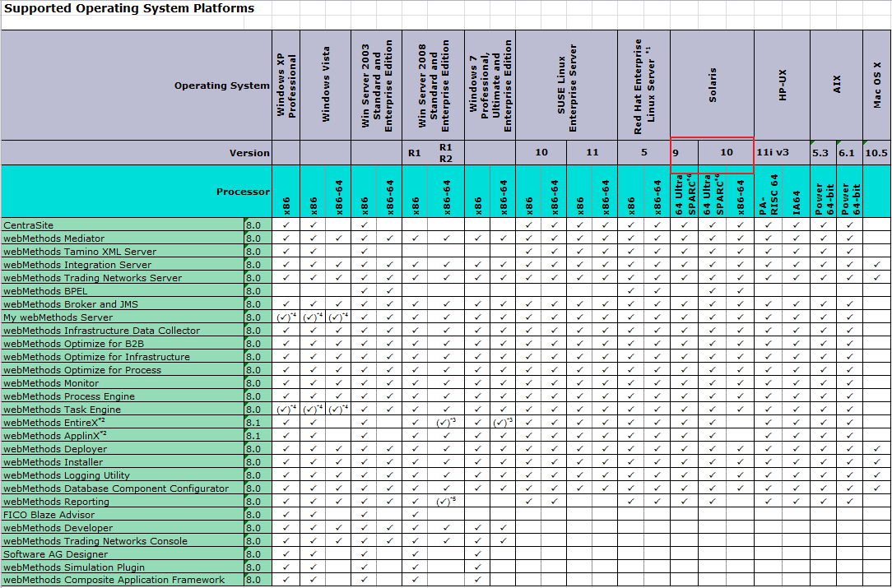Screen dimensions: 892x588
Task: Select the 'Solaris' column header
Action: [713, 86]
